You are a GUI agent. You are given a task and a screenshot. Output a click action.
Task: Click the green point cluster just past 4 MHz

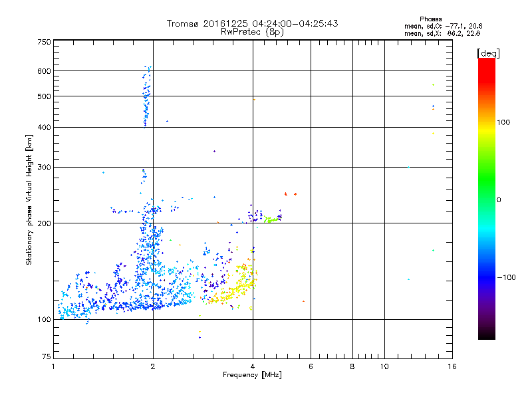pos(271,219)
